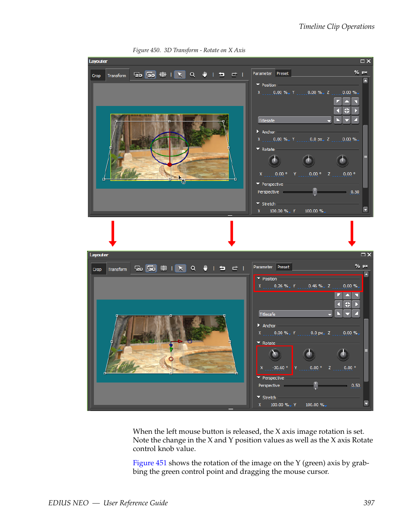Collapse Stretch section in lower Layouter

pos(258,397)
